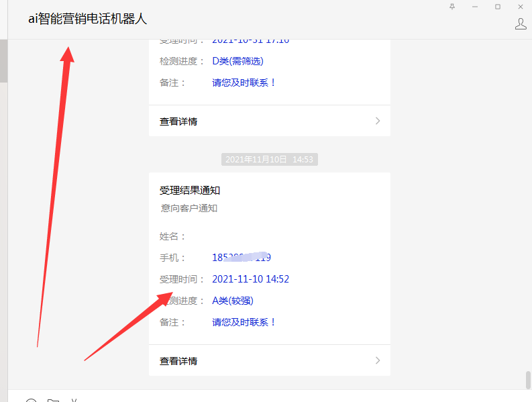Click 请您及时联系！ in the D类 card
This screenshot has height=402, width=532.
coord(244,83)
